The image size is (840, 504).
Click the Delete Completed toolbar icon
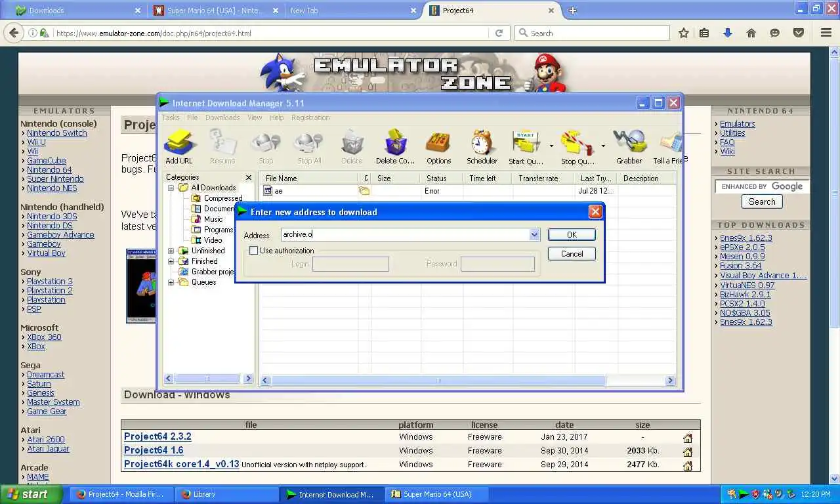click(395, 147)
